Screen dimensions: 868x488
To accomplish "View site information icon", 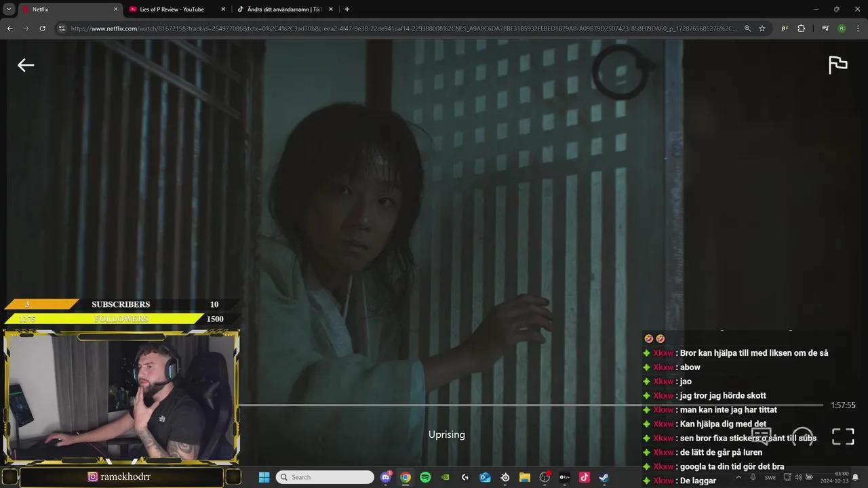I will coord(61,28).
